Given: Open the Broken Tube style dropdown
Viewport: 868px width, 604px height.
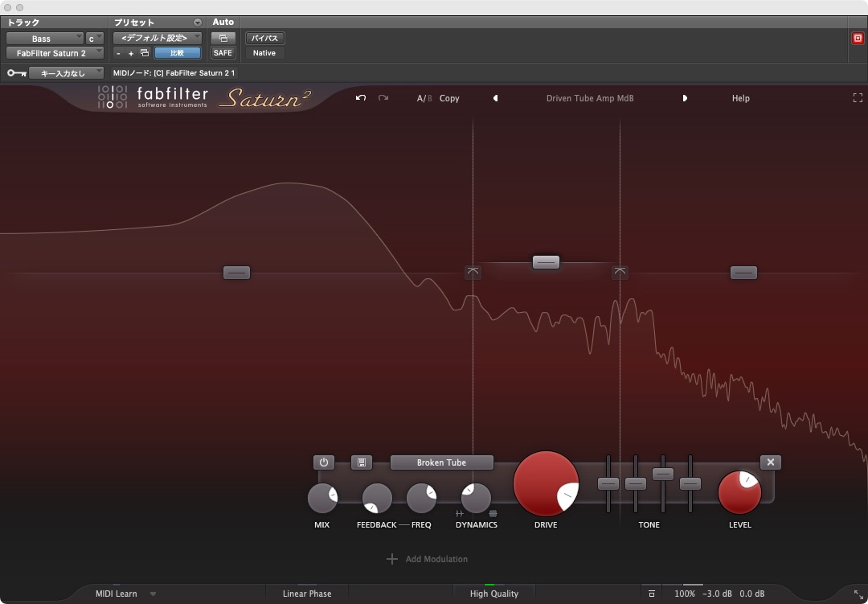Looking at the screenshot, I should (442, 462).
